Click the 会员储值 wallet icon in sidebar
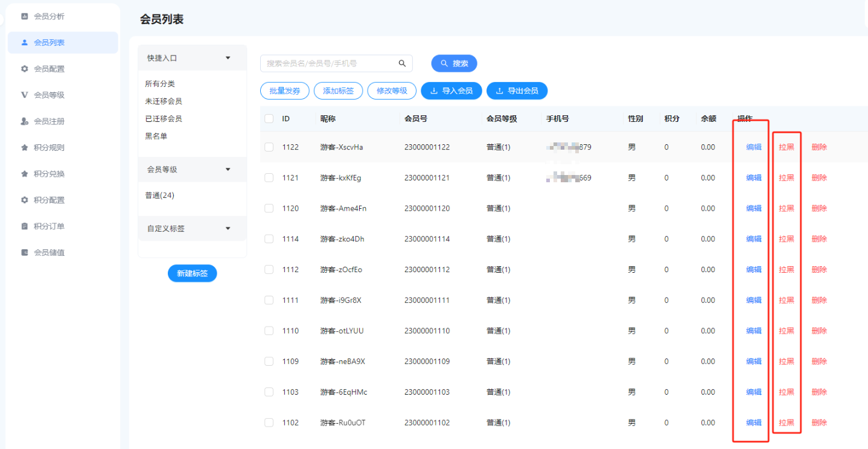868x449 pixels. pyautogui.click(x=25, y=252)
